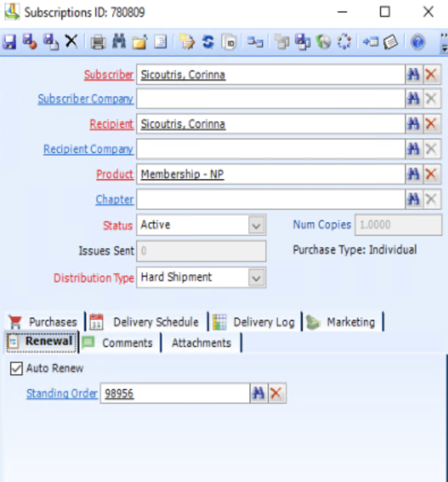Open Help with the blue question mark icon
This screenshot has height=482, width=448.
418,42
